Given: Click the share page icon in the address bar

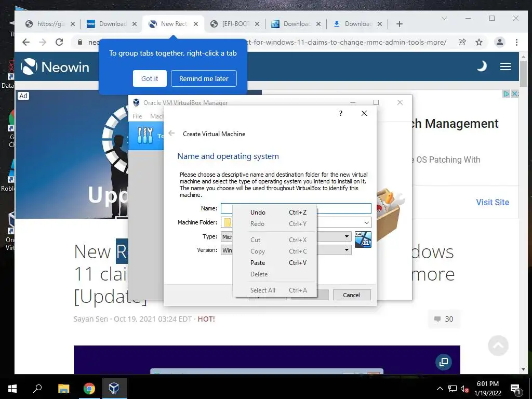Looking at the screenshot, I should click(x=462, y=42).
